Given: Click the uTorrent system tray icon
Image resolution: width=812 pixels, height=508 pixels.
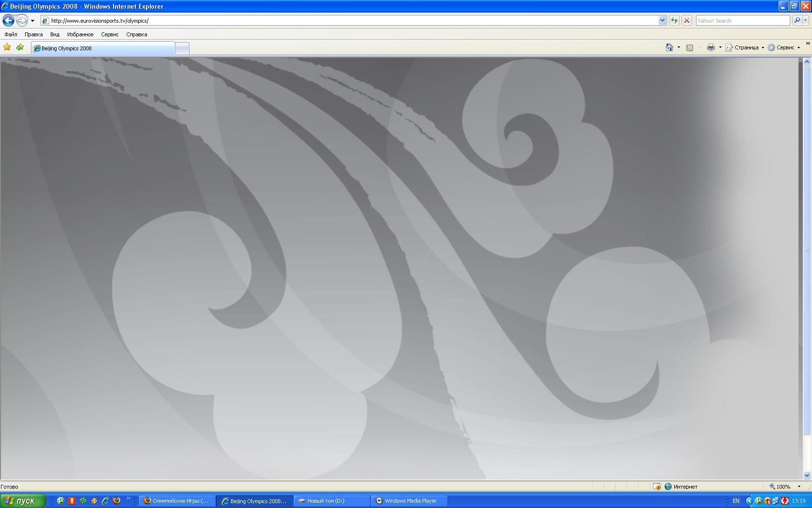Looking at the screenshot, I should tap(758, 501).
